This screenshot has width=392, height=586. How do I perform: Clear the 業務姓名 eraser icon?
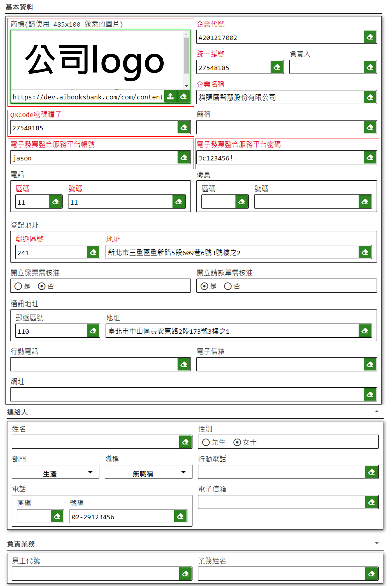[372, 574]
